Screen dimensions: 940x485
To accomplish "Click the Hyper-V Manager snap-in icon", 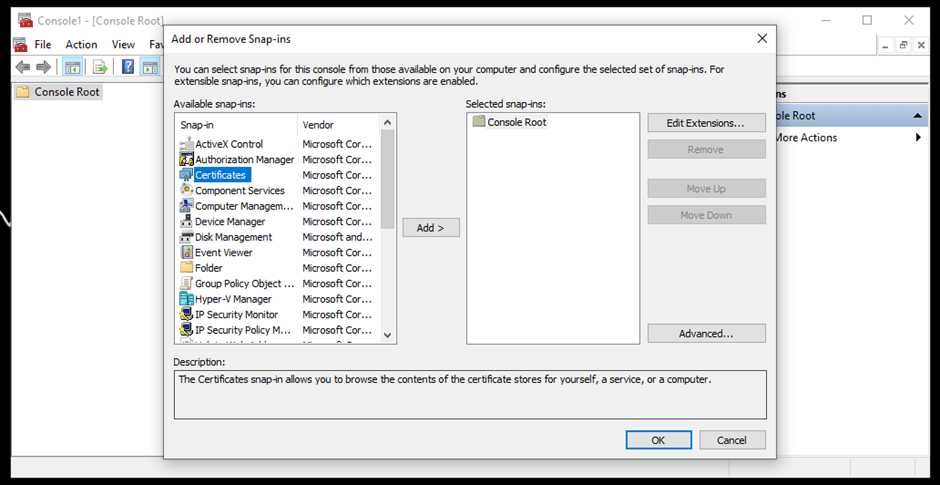I will coord(186,299).
